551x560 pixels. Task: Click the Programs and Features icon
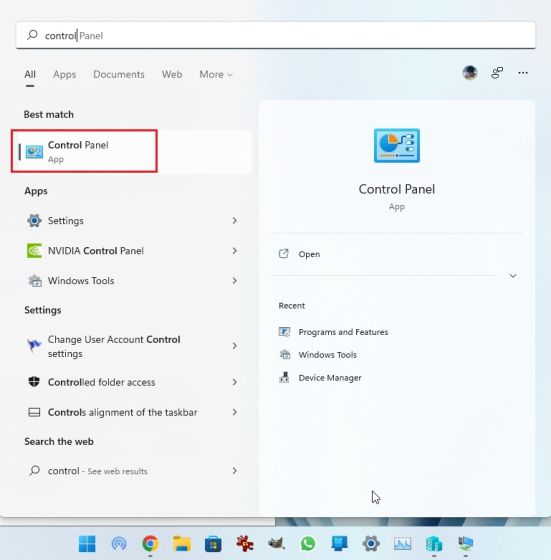[x=284, y=332]
